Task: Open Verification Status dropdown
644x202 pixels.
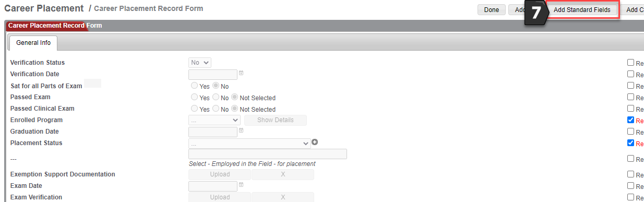Action: tap(200, 63)
